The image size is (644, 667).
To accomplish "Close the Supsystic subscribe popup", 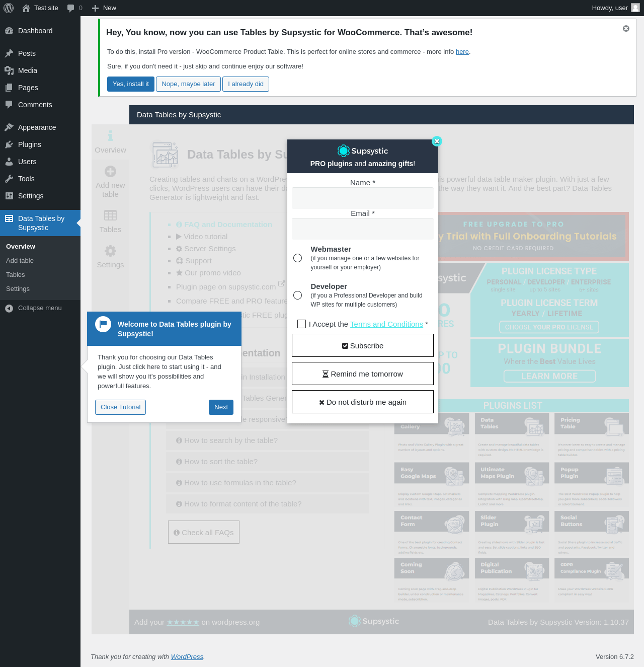I will click(x=437, y=141).
